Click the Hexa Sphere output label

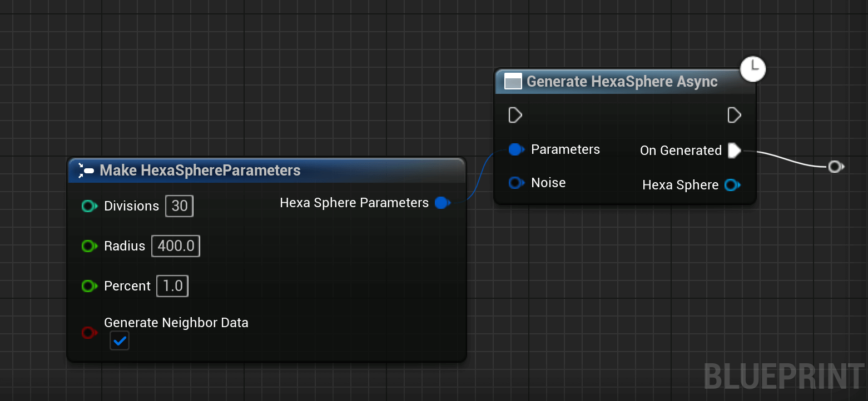[681, 185]
